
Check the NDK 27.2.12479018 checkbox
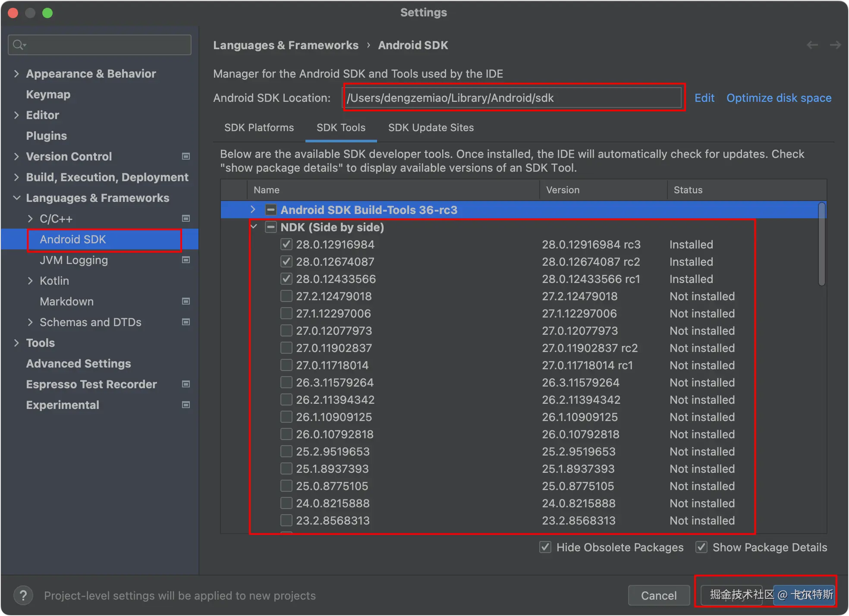tap(286, 296)
